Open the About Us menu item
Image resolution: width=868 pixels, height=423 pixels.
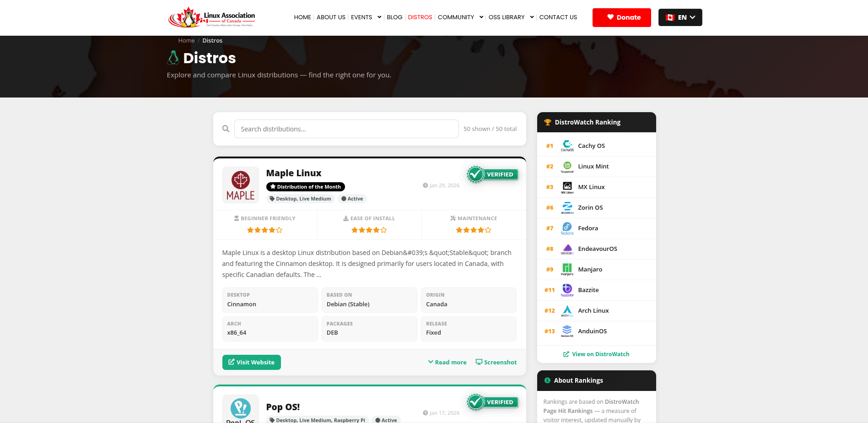(331, 17)
